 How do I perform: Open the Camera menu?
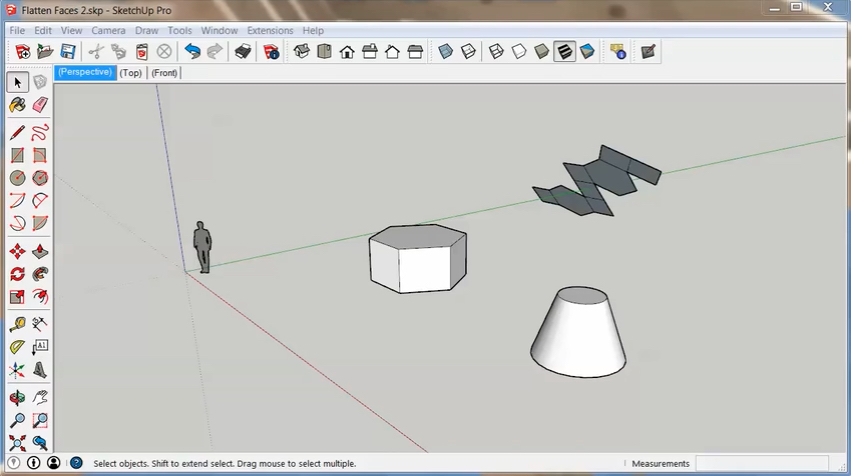pos(108,31)
